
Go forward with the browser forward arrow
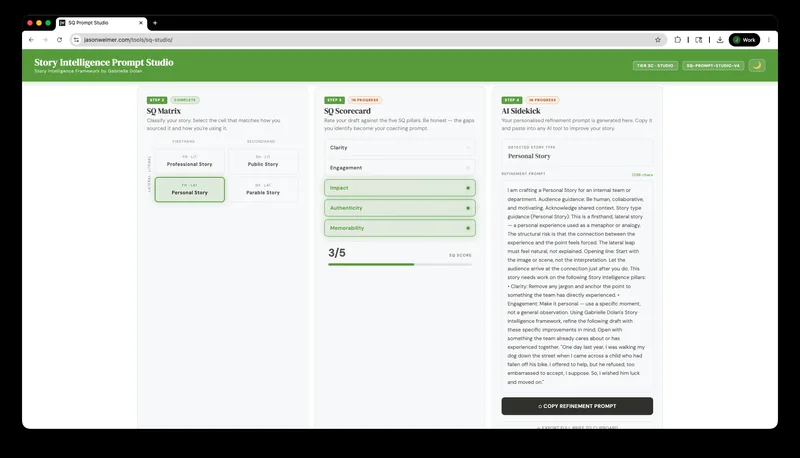[45, 40]
